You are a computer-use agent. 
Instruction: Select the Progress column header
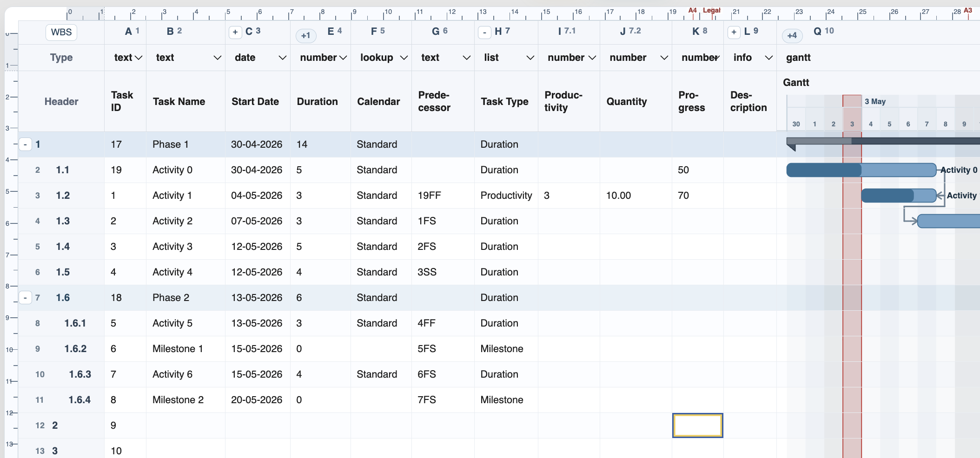pyautogui.click(x=698, y=101)
